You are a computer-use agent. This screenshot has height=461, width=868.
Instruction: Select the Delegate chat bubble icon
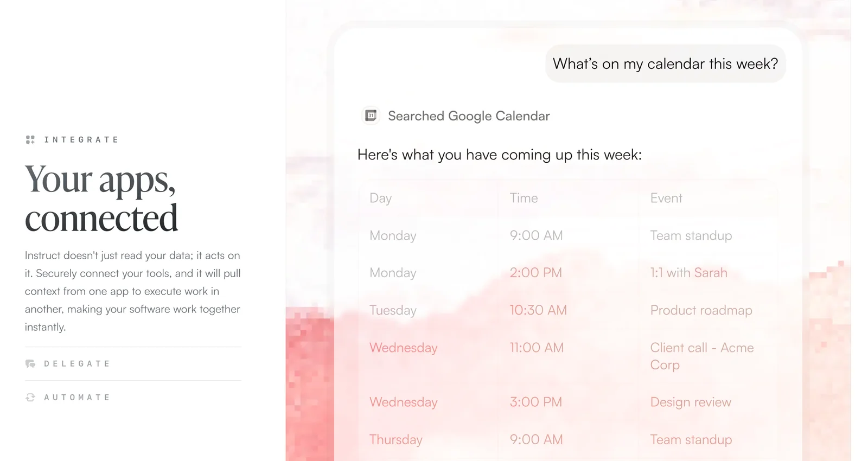point(31,363)
